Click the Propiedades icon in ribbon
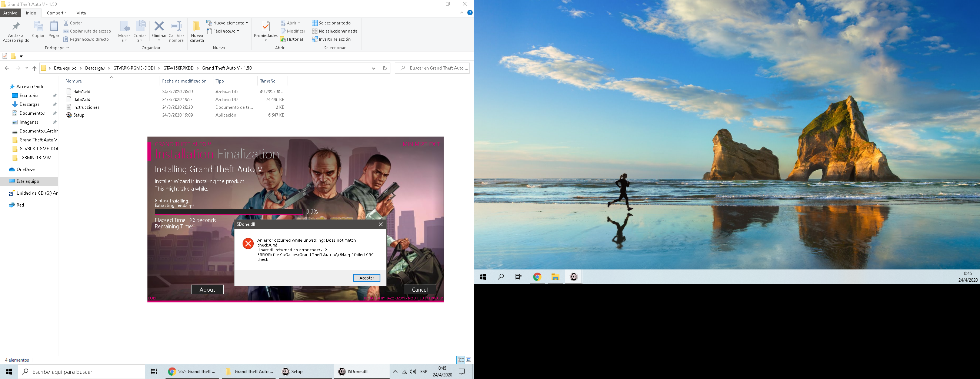980x379 pixels. tap(266, 27)
